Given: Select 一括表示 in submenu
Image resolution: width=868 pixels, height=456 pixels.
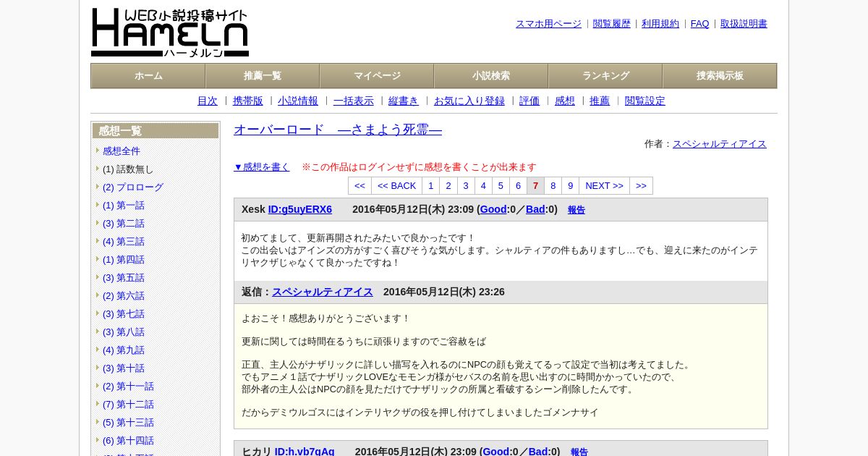Looking at the screenshot, I should coord(354,101).
